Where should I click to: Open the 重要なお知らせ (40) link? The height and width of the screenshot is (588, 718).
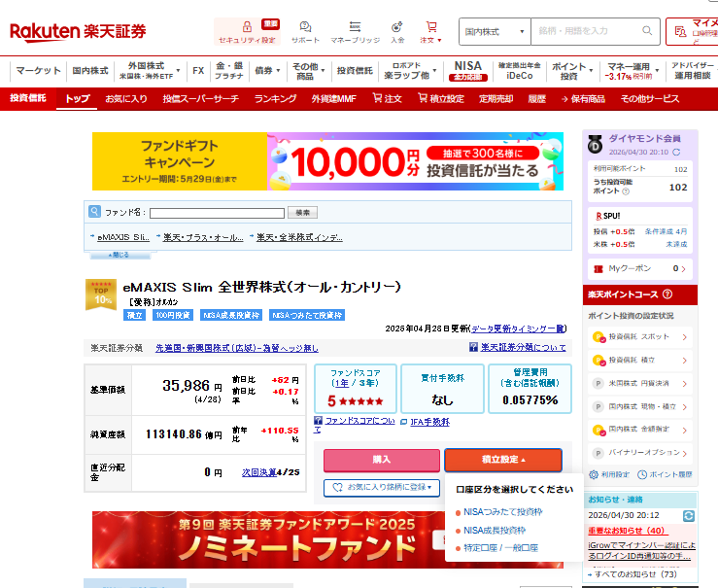(x=628, y=531)
